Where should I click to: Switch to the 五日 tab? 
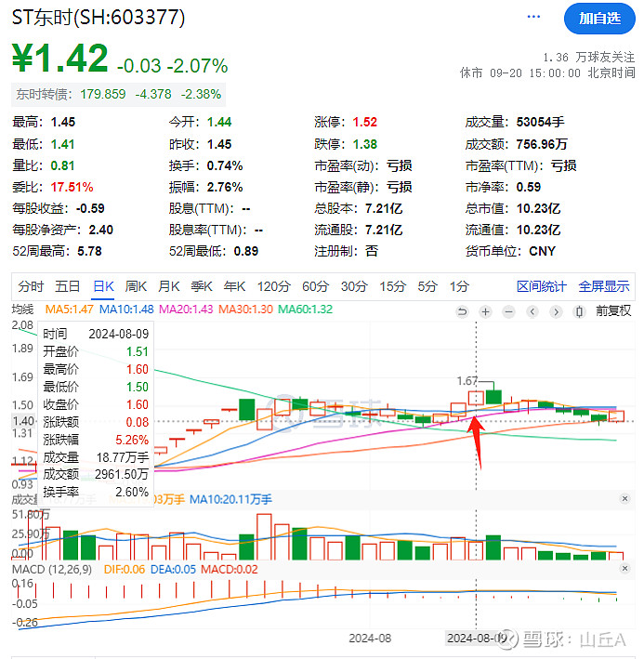67,286
